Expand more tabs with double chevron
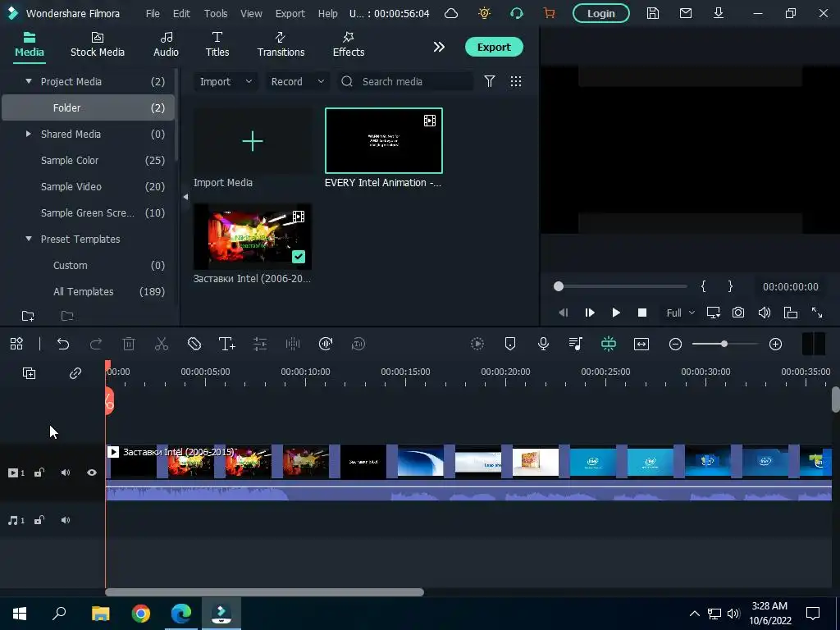Image resolution: width=840 pixels, height=630 pixels. tap(439, 47)
